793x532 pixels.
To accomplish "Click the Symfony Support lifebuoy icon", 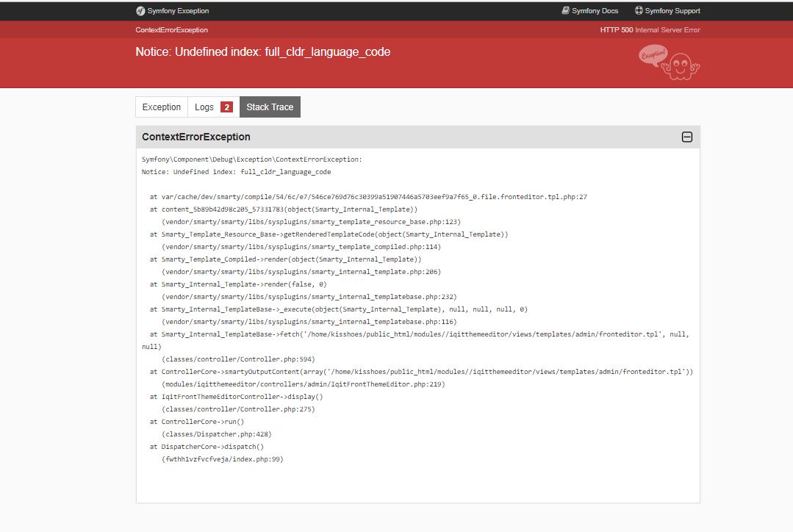I will tap(639, 10).
